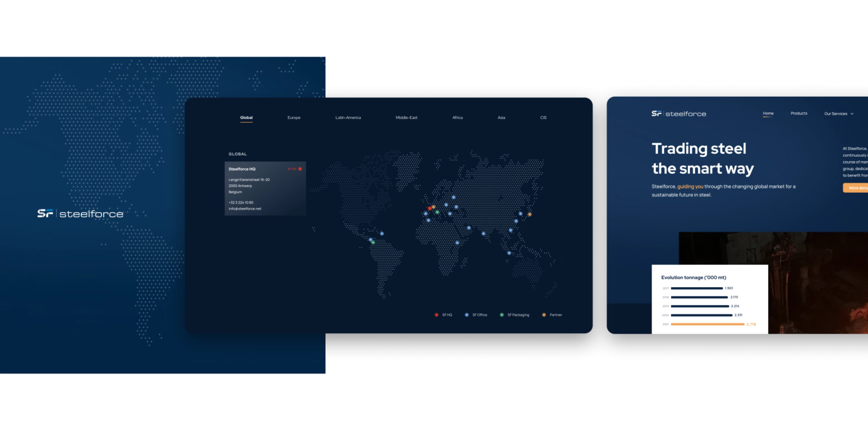Click the orange 2021 tonnage bar
The image size is (868, 431).
pyautogui.click(x=708, y=324)
